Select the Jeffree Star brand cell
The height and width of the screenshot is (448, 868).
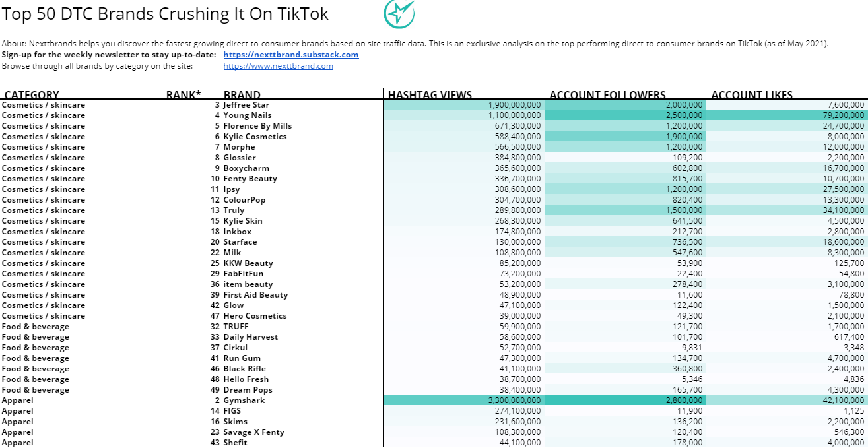pyautogui.click(x=246, y=105)
